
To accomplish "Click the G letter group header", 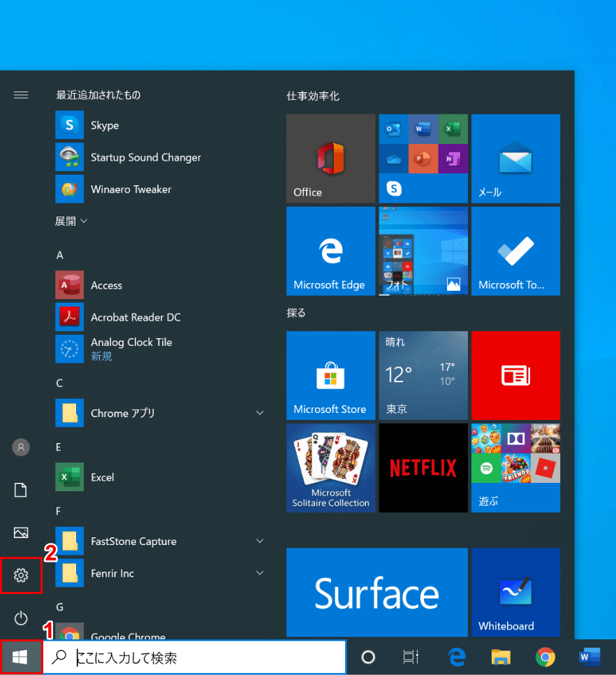I will click(x=60, y=607).
